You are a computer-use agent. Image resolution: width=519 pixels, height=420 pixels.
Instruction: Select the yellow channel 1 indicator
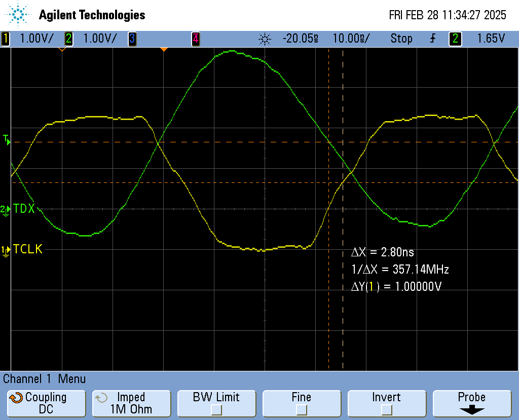pyautogui.click(x=6, y=39)
